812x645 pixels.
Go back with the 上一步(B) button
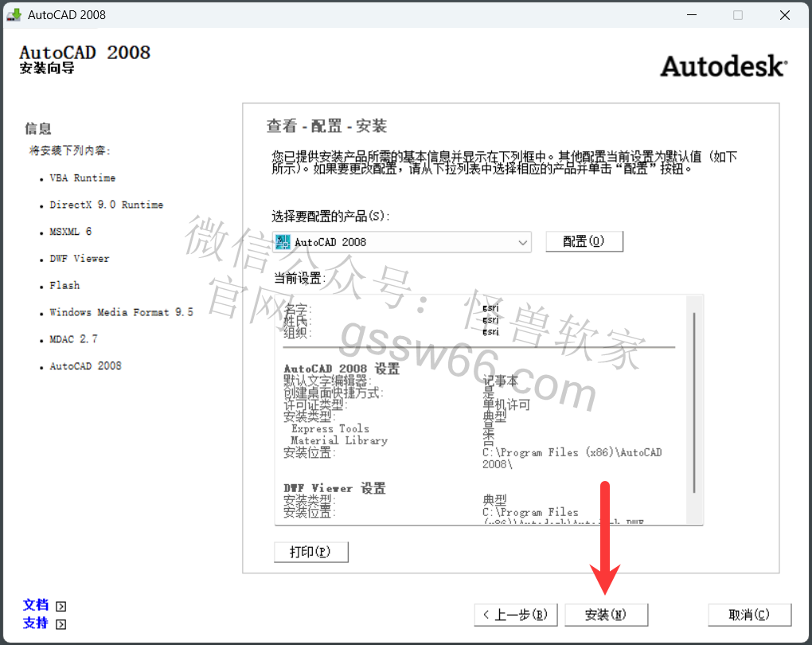click(516, 615)
